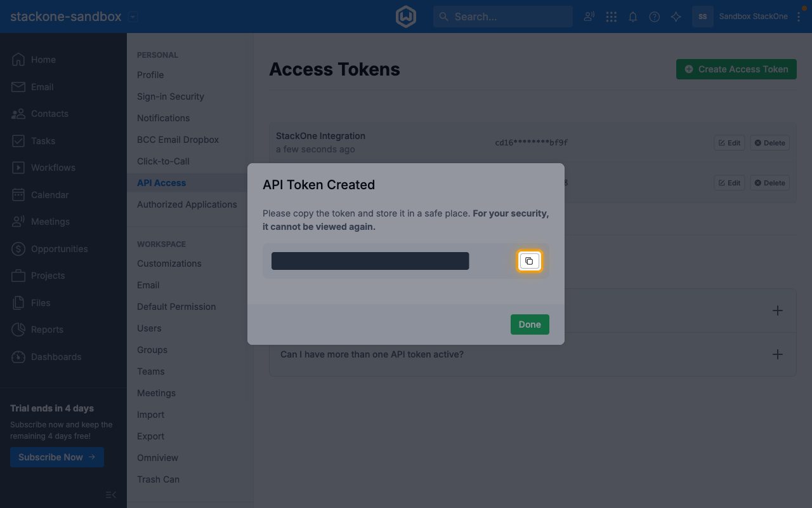Image resolution: width=812 pixels, height=508 pixels.
Task: Open the Wealthbox logo home icon
Action: click(406, 17)
